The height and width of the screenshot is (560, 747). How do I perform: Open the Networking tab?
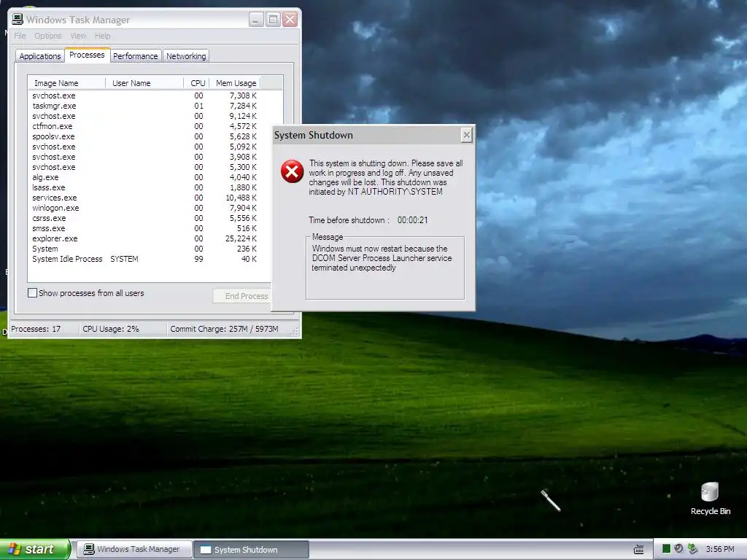186,56
